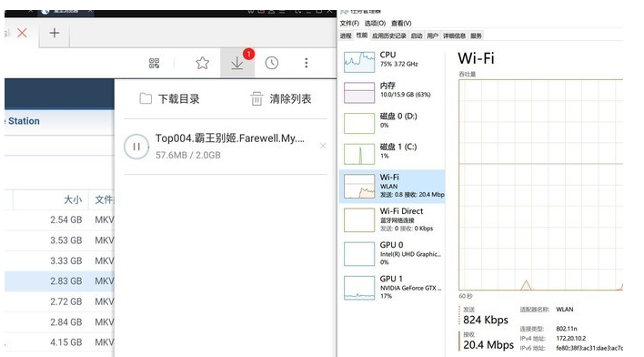Select the 2.72 GB file row
The height and width of the screenshot is (357, 644).
point(59,301)
